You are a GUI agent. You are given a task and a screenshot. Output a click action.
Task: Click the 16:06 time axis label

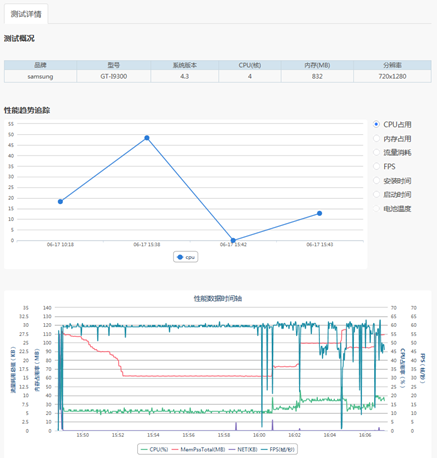365,435
